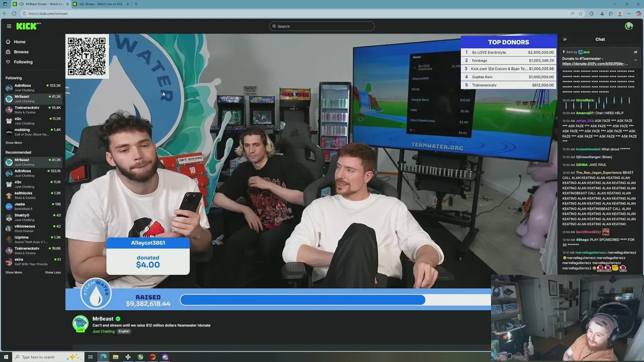This screenshot has width=644, height=362.
Task: Open Microsoft Edge on taskbar
Action: [x=103, y=357]
